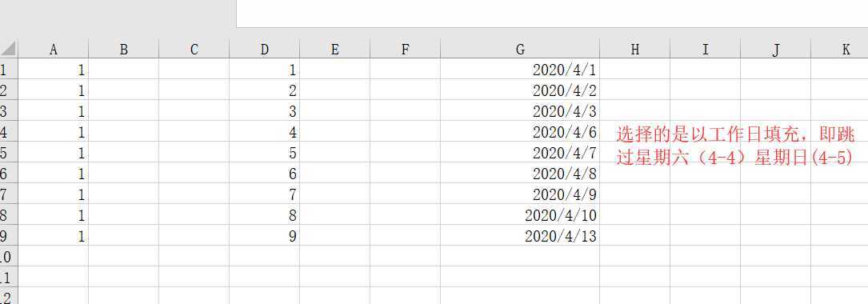Select column B header
The height and width of the screenshot is (304, 868).
coord(123,50)
